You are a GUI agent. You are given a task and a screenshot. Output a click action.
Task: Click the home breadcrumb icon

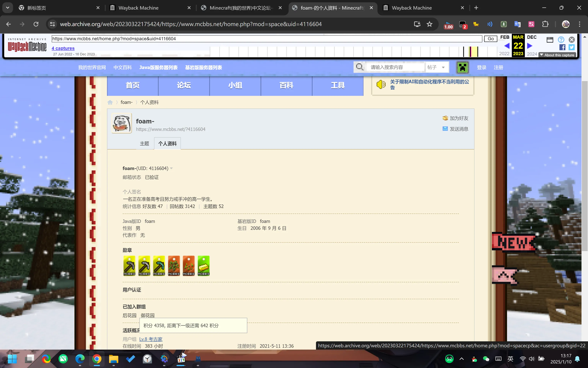tap(110, 102)
